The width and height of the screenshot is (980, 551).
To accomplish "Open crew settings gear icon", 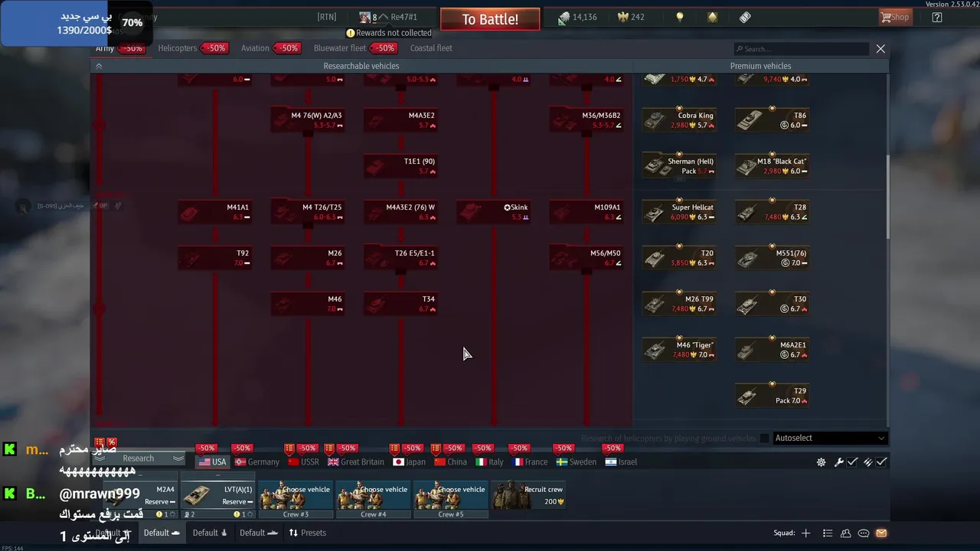I will 821,462.
